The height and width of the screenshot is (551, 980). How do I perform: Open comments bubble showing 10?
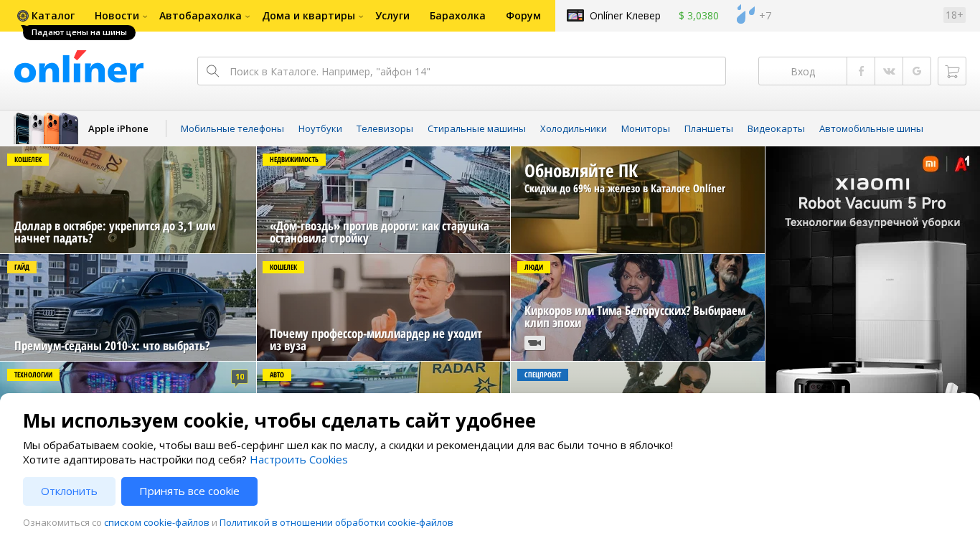[240, 377]
